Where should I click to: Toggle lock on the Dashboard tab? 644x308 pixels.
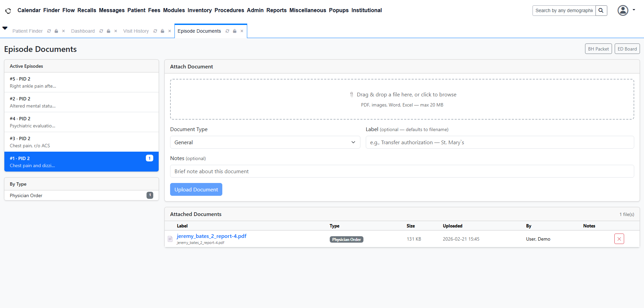coord(108,31)
